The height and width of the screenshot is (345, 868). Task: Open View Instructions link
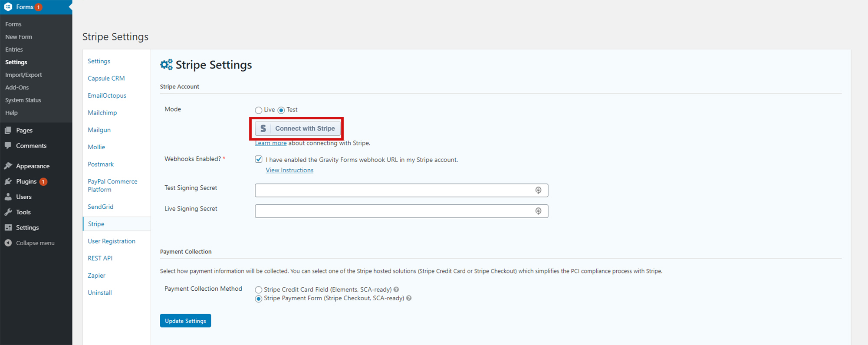289,170
